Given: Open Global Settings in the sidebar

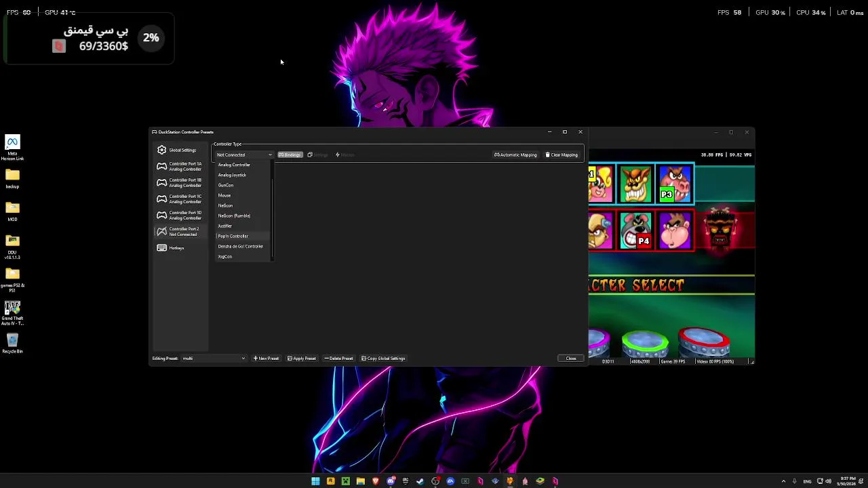Looking at the screenshot, I should pyautogui.click(x=180, y=150).
